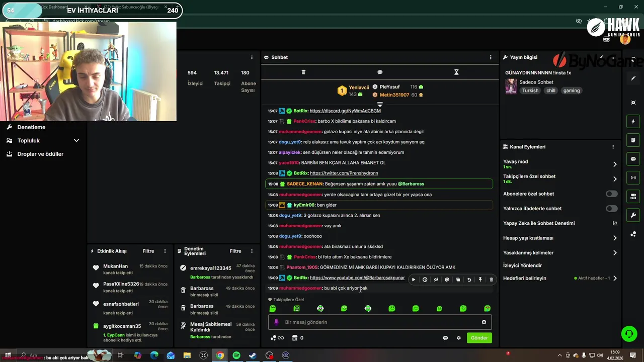Click clock timeout icon in message toolbar
Viewport: 644px width, 362px height.
coord(425,280)
